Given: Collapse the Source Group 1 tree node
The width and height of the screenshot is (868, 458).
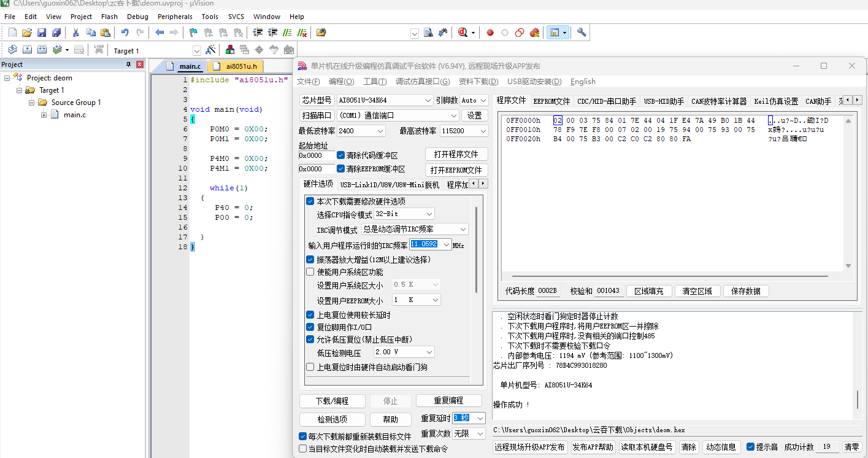Looking at the screenshot, I should coord(31,103).
